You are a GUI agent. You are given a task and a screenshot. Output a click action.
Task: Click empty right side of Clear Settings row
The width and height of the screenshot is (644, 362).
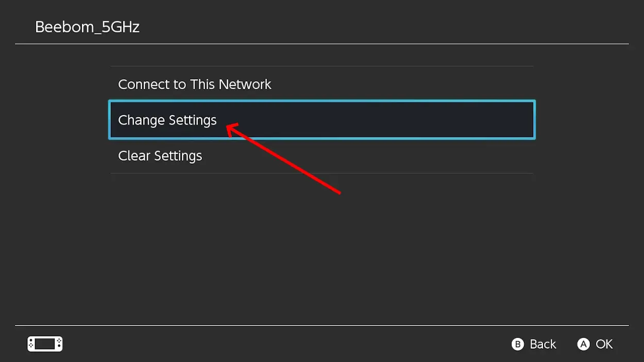coord(412,156)
